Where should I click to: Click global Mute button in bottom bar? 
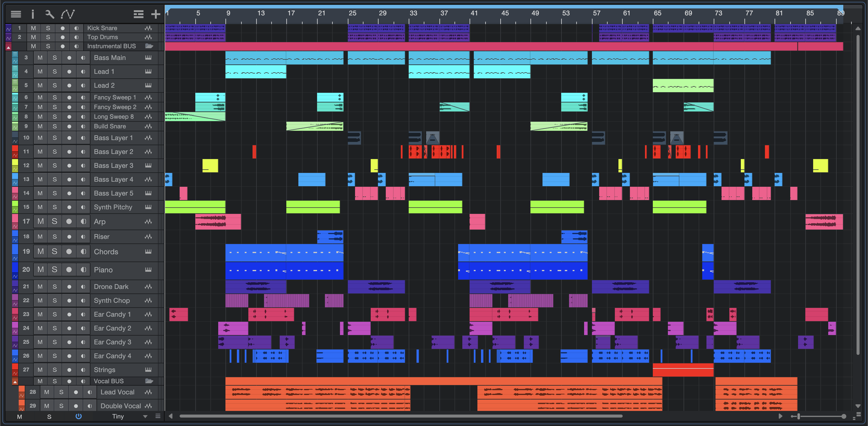coord(20,417)
